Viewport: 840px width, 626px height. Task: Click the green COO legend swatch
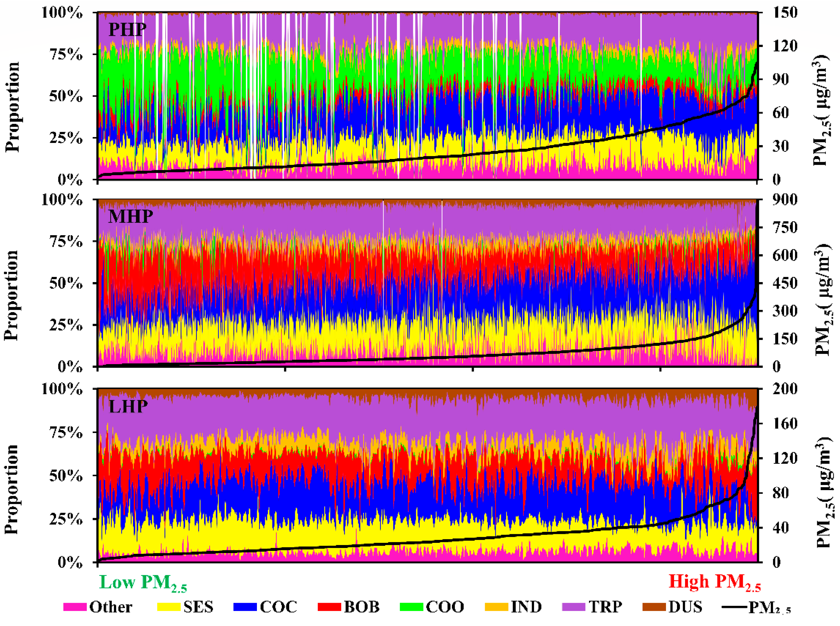coord(412,607)
